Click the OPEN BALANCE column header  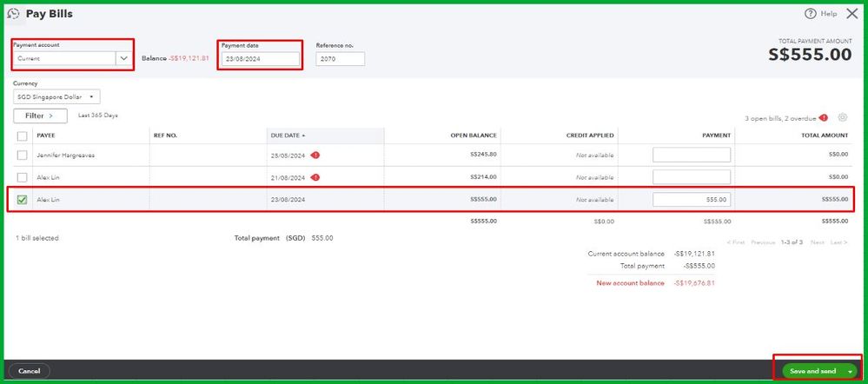474,136
